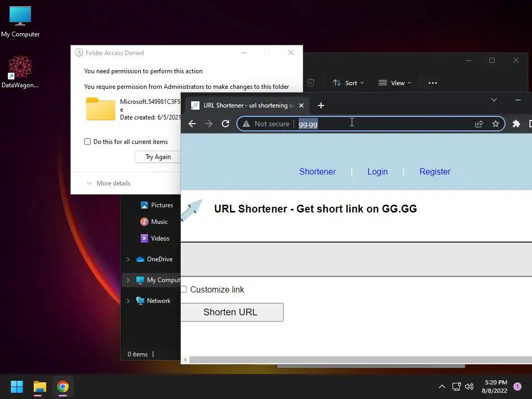
Task: Select OneDrive in the sidebar
Action: click(154, 259)
